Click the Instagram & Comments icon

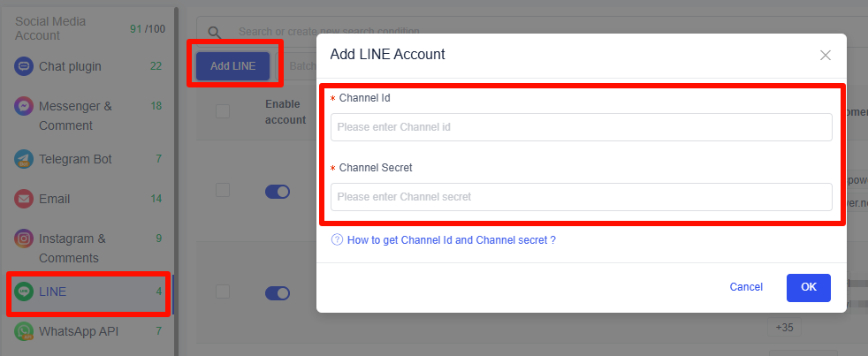point(24,239)
